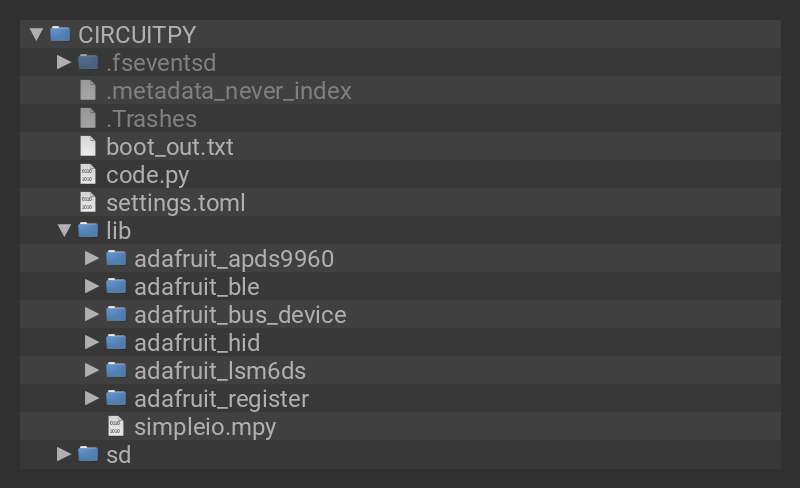This screenshot has width=800, height=488.
Task: Select the adafruit_bus_device folder label
Action: click(240, 315)
